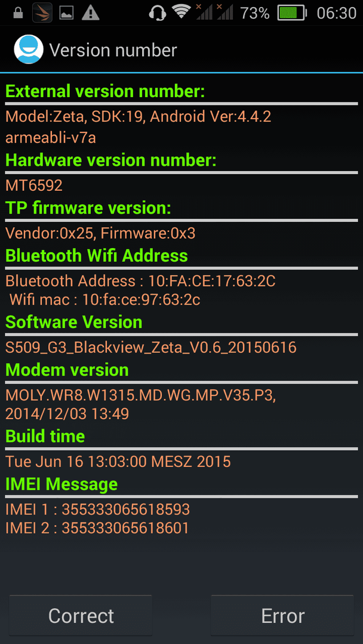The height and width of the screenshot is (644, 363).
Task: Tap the battery icon
Action: pos(293,13)
